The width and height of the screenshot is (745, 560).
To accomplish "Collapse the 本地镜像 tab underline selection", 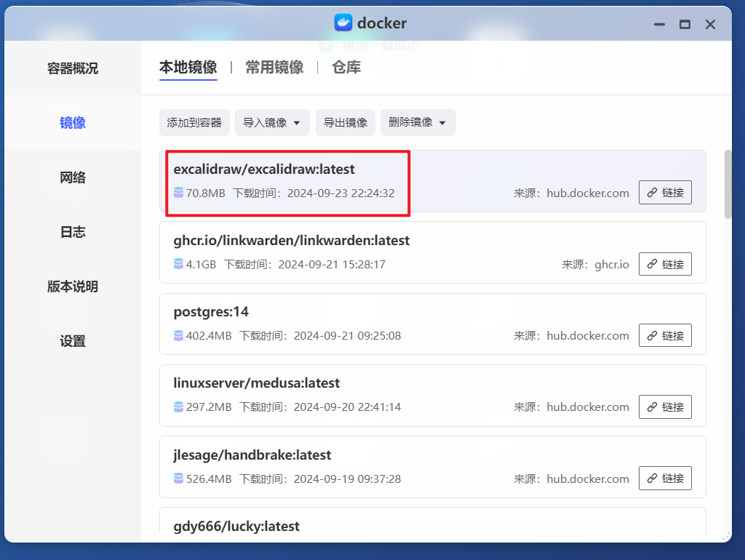I will tap(188, 66).
